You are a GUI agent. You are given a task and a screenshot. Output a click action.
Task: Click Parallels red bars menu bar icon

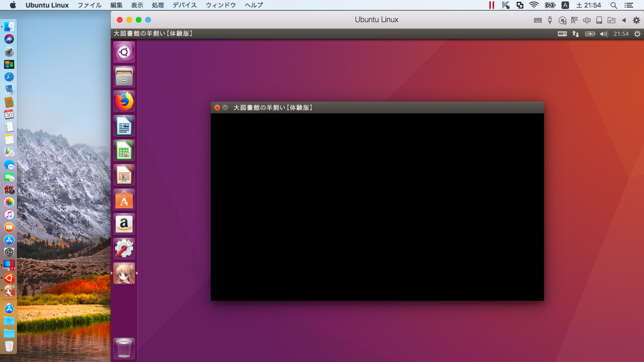[492, 5]
